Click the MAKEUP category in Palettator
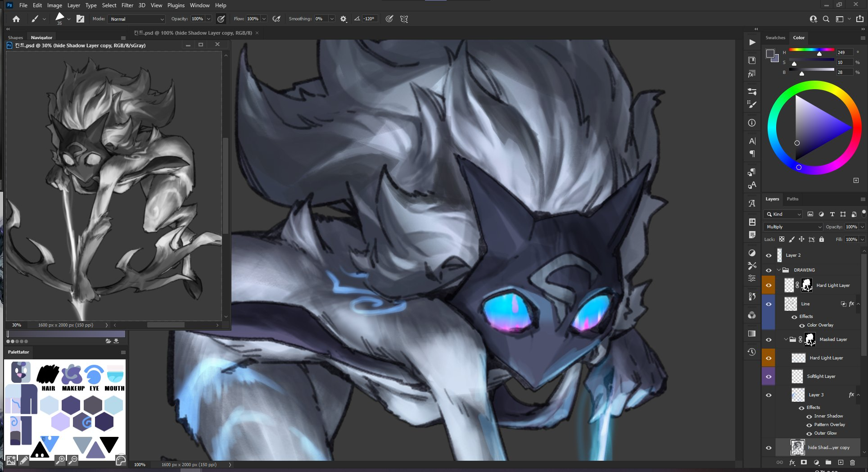 [73, 378]
